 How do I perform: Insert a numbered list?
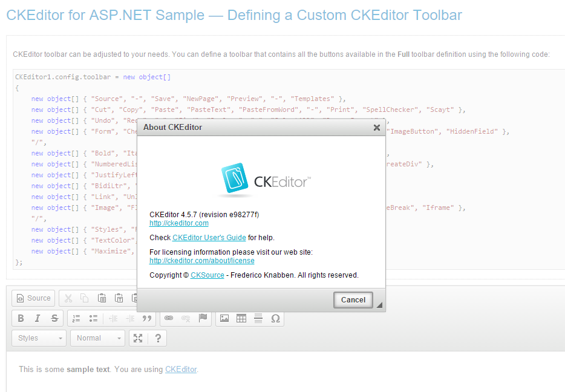(x=76, y=318)
